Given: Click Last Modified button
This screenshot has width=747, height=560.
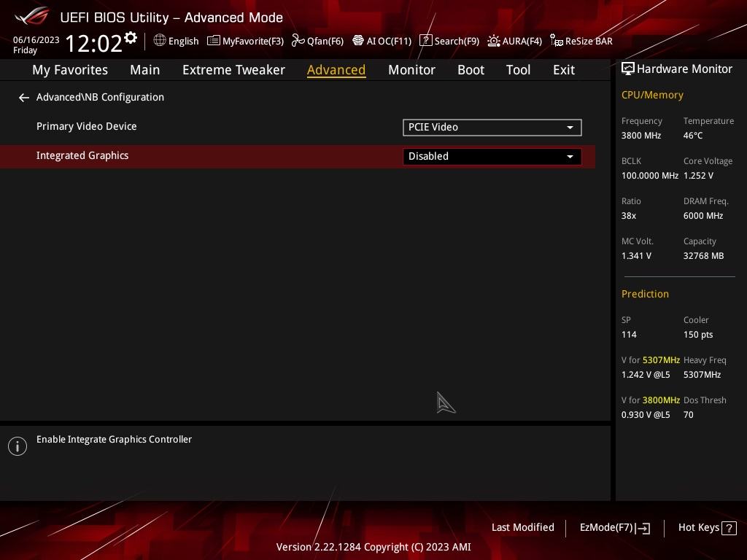Looking at the screenshot, I should click(522, 528).
